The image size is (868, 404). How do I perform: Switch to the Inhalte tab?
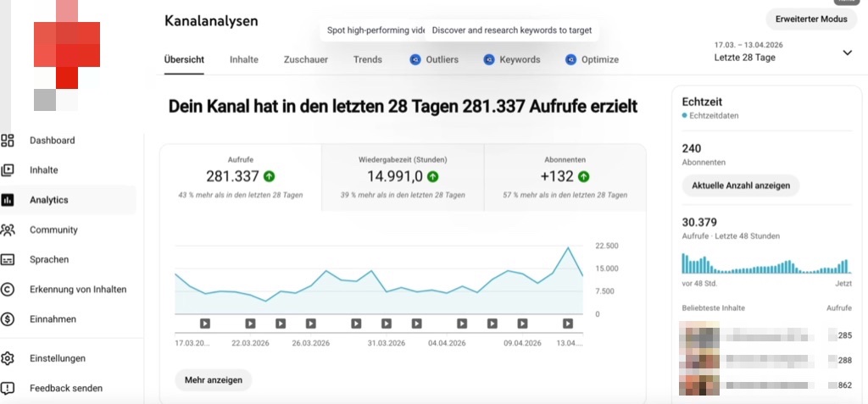[244, 60]
